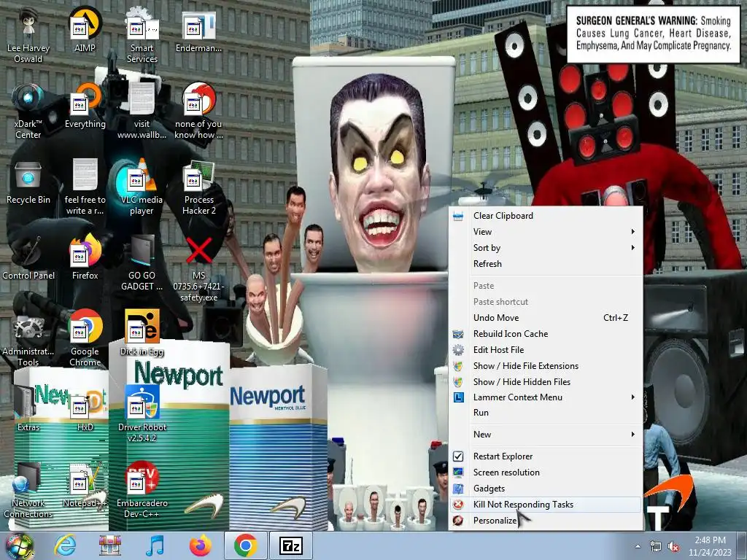Image resolution: width=747 pixels, height=560 pixels.
Task: Select the 'none of you know how' icon
Action: pyautogui.click(x=198, y=112)
